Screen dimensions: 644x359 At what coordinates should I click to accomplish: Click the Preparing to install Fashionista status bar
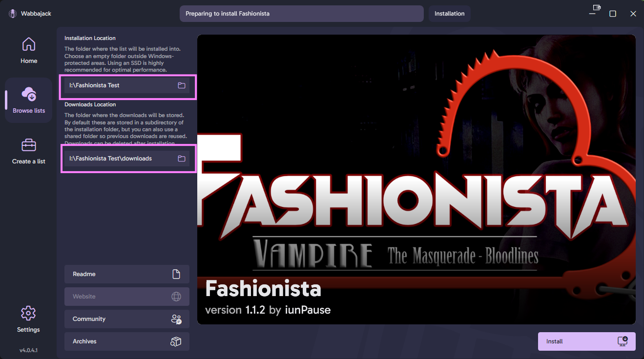click(x=301, y=14)
